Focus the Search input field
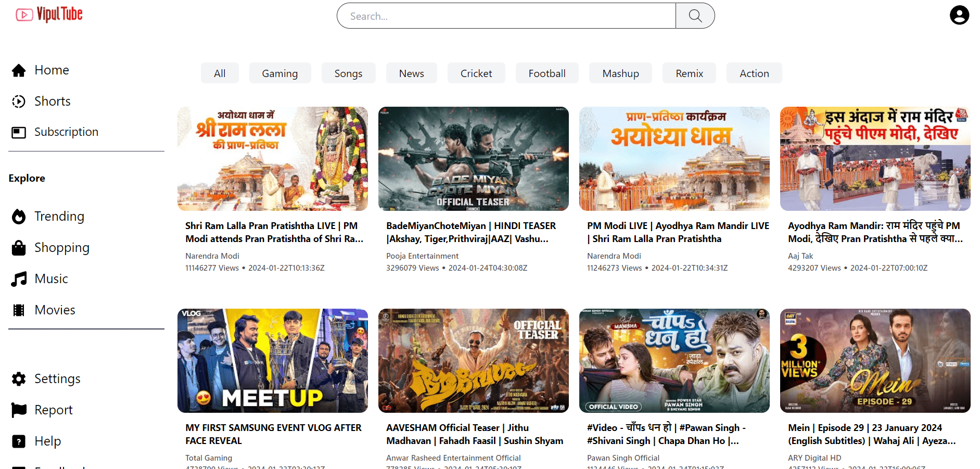This screenshot has height=469, width=980. (506, 16)
